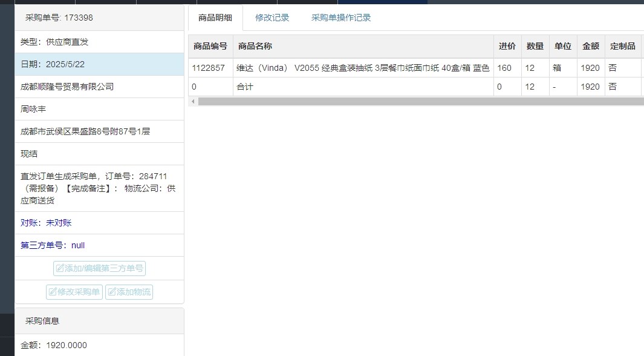
Task: Click the 添加物流 button
Action: click(x=129, y=292)
